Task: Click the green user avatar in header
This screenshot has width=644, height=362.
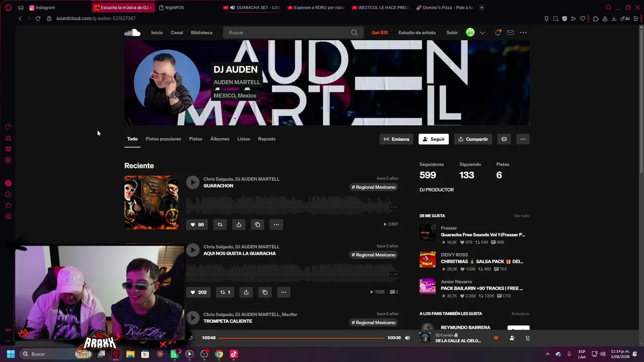Action: pos(470,32)
